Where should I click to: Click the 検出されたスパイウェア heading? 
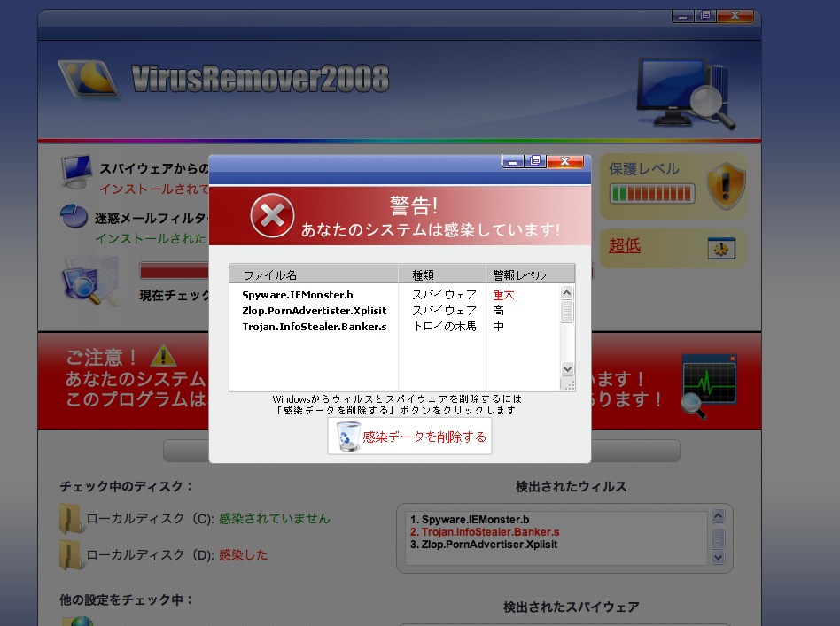click(571, 607)
